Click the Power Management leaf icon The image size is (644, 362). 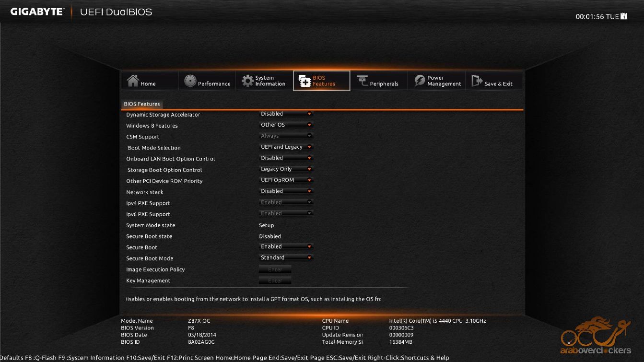(420, 81)
